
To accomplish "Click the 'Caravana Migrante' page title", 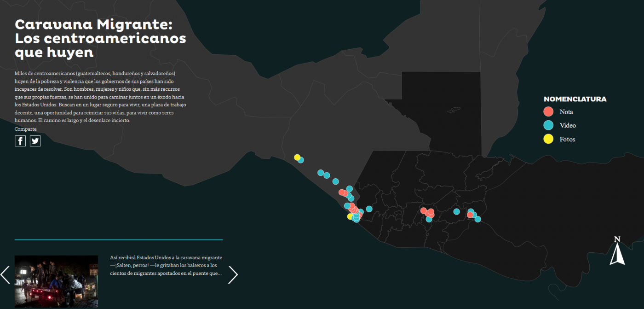I will 101,38.
